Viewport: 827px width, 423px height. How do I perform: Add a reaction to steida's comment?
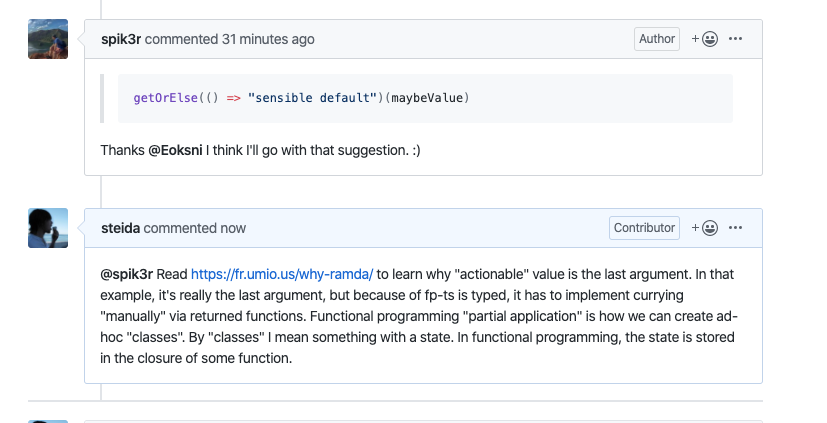tap(705, 228)
